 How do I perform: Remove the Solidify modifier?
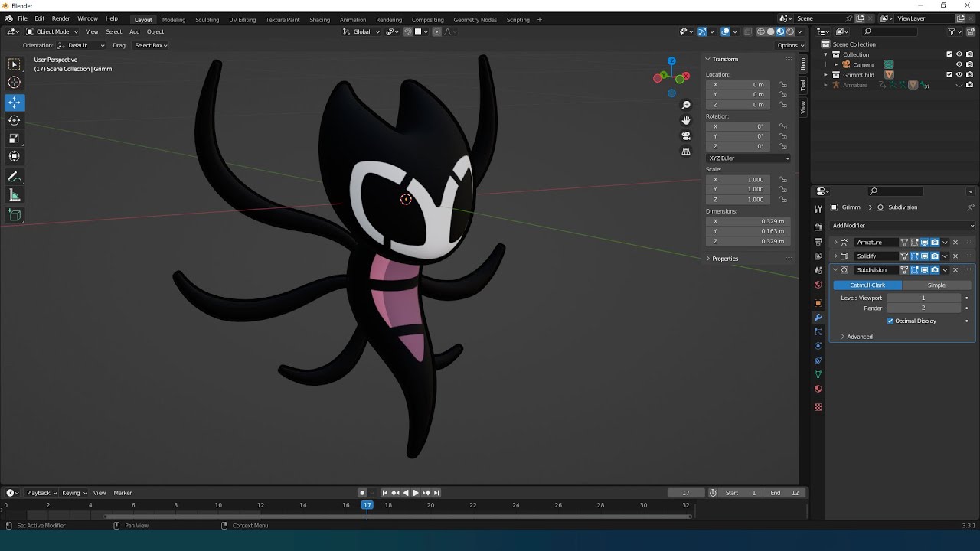click(x=955, y=256)
